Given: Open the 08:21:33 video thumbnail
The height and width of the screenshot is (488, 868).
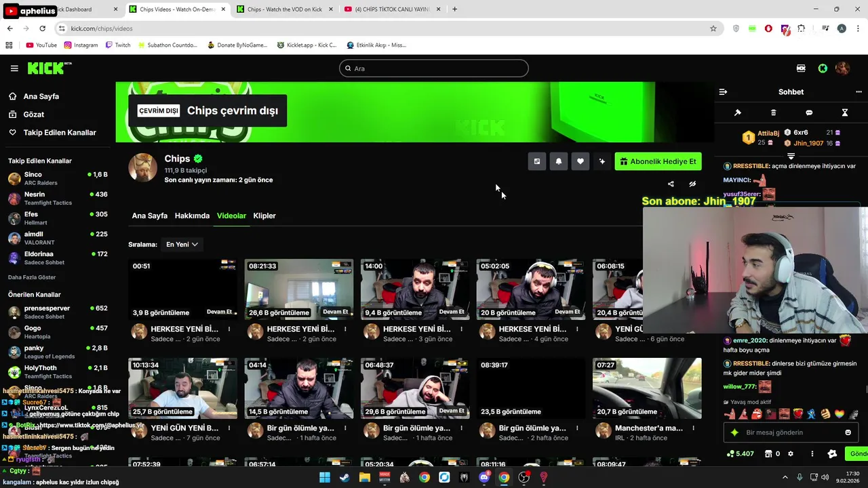Looking at the screenshot, I should coord(298,289).
